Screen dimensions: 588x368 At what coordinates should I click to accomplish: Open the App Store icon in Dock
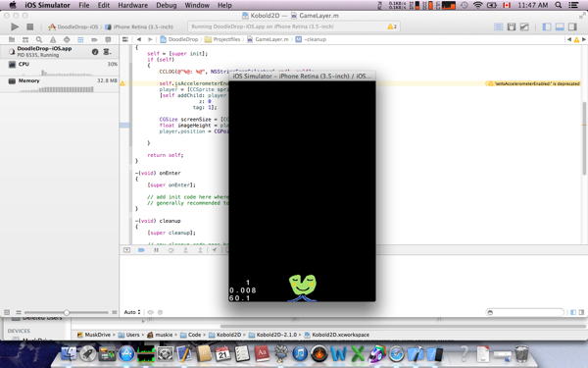(126, 353)
